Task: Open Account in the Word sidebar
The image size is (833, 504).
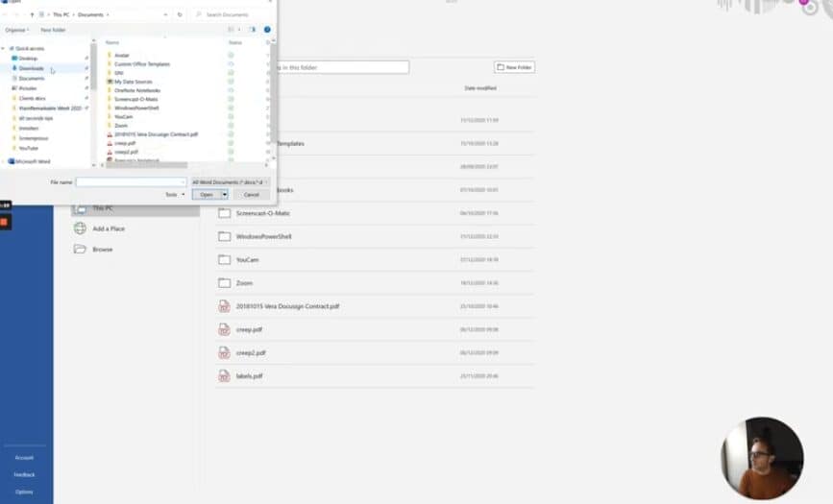Action: (24, 458)
